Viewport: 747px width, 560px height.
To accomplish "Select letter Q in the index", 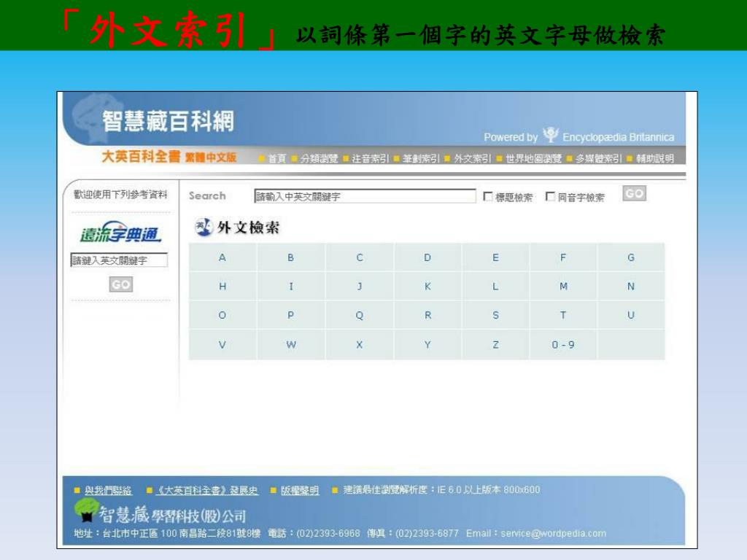I will click(x=360, y=315).
